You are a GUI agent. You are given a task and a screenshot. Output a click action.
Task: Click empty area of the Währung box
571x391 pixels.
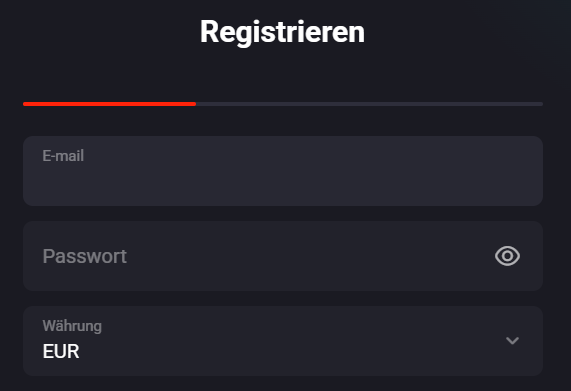pos(291,342)
